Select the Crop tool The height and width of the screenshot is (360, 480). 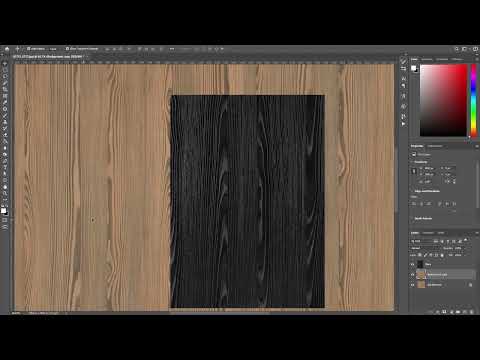(x=5, y=89)
